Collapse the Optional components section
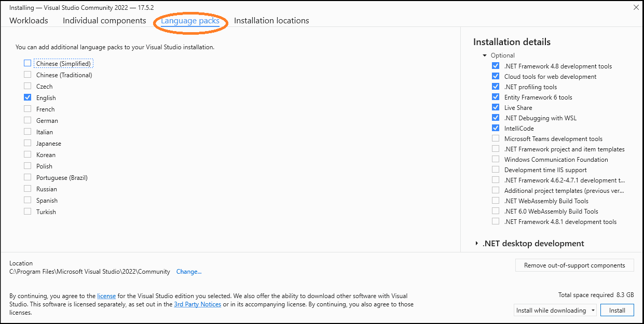This screenshot has width=644, height=324. point(484,55)
